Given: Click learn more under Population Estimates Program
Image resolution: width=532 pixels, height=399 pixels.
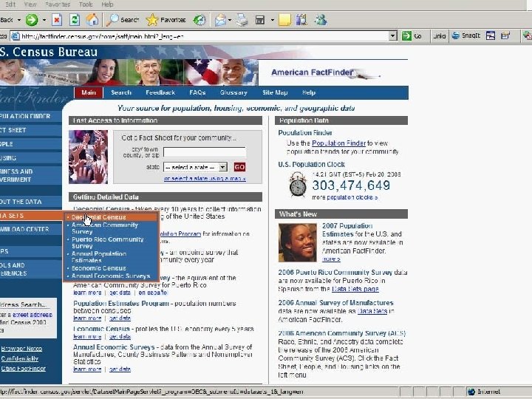Looking at the screenshot, I should (x=87, y=318).
